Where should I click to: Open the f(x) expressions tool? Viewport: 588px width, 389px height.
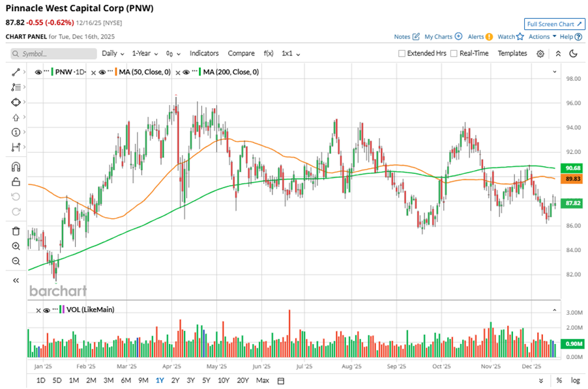(x=269, y=53)
